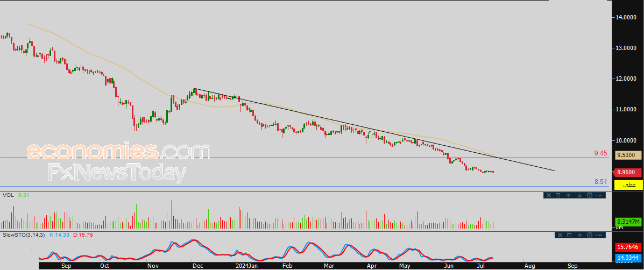Click the 0.31 volume value text
The image size is (644, 270).
coord(23,195)
